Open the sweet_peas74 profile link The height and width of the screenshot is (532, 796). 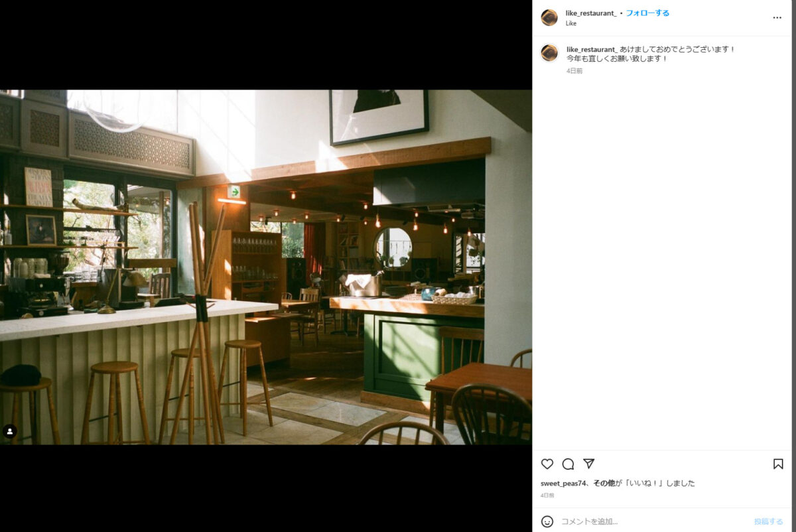tap(564, 483)
